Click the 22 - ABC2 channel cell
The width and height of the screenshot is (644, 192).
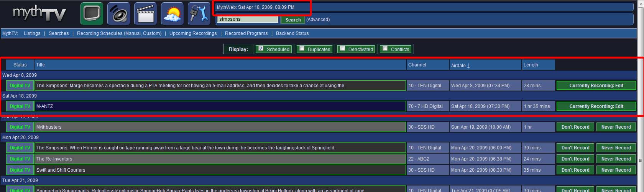coord(427,159)
